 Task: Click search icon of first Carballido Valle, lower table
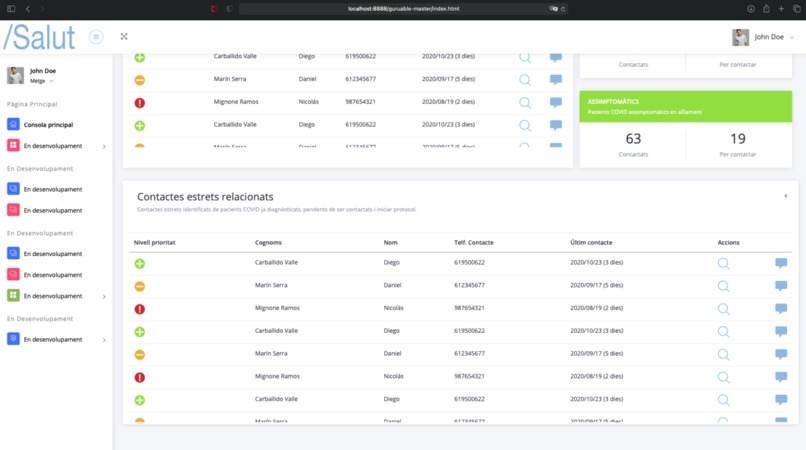click(723, 264)
